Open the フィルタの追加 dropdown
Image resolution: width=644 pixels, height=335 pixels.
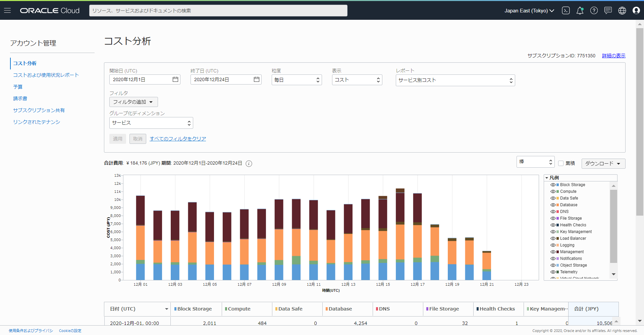[133, 102]
